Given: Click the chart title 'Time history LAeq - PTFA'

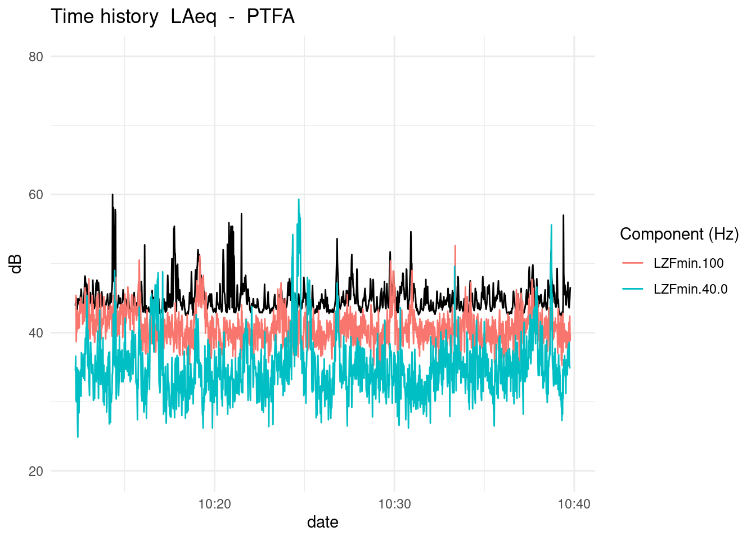Looking at the screenshot, I should pos(173,16).
